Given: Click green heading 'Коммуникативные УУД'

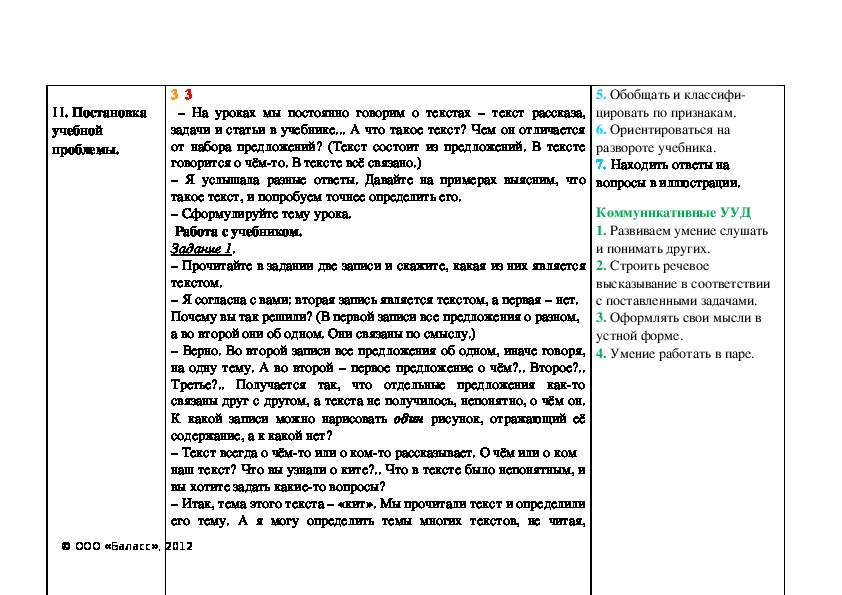Looking at the screenshot, I should (673, 213).
